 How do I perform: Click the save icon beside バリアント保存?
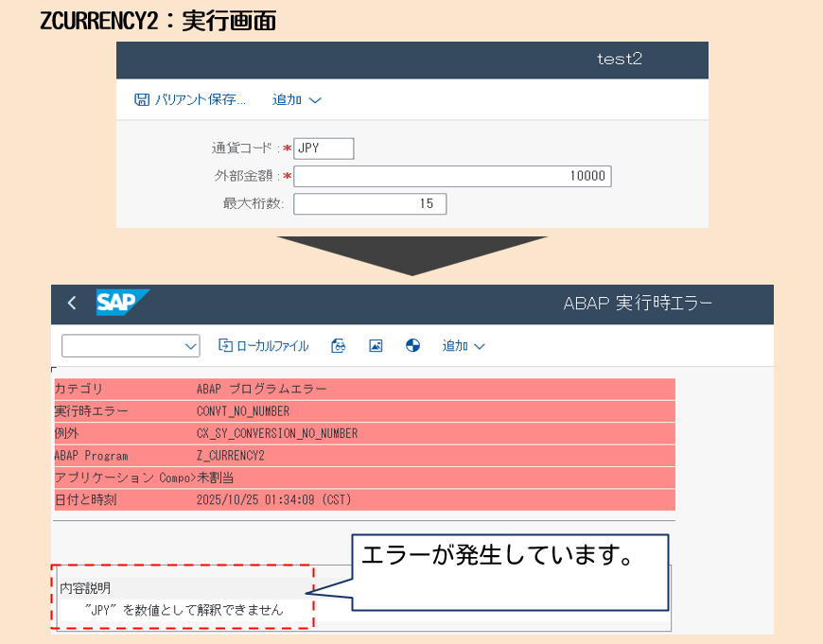tap(142, 99)
